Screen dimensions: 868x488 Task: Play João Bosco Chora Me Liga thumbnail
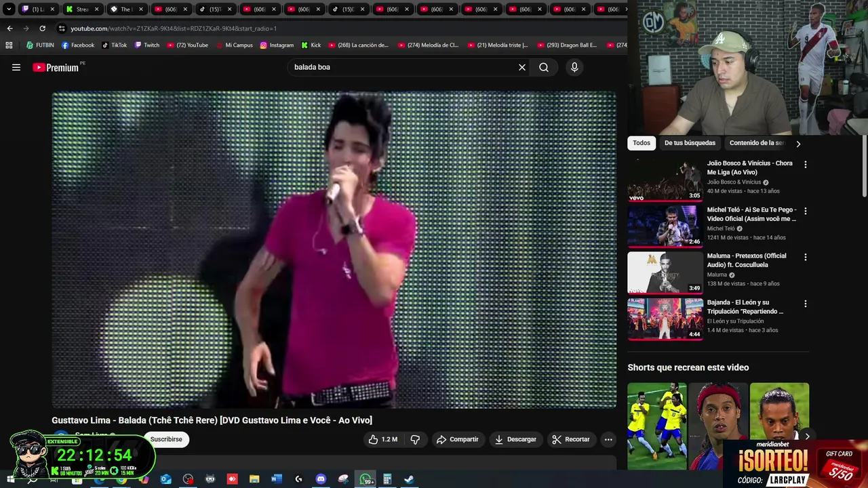pyautogui.click(x=665, y=180)
